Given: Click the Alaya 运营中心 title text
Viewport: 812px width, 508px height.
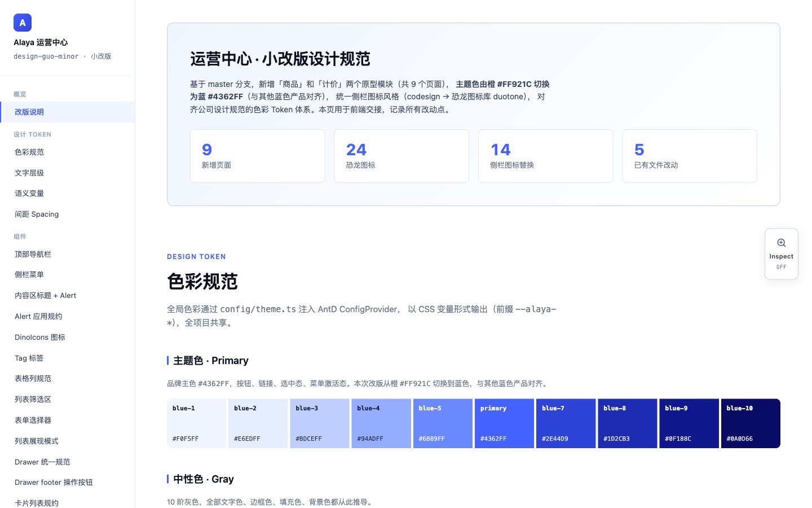Looking at the screenshot, I should (41, 42).
